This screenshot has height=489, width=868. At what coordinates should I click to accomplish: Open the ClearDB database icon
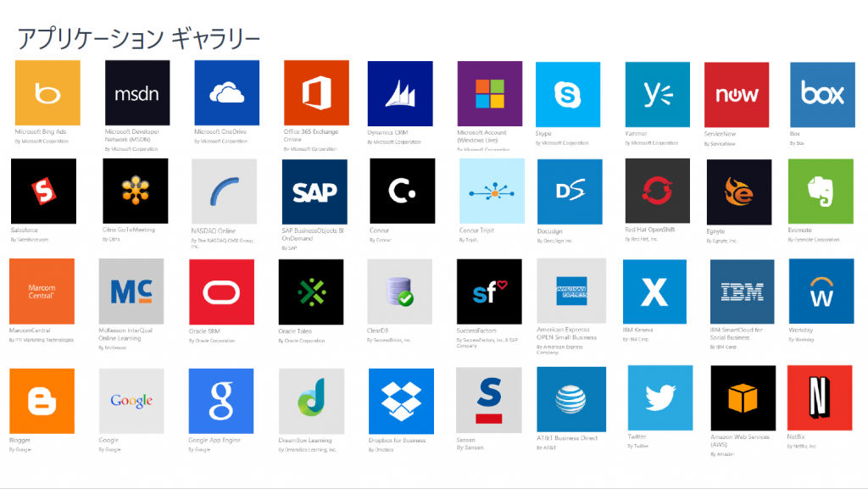click(x=400, y=292)
